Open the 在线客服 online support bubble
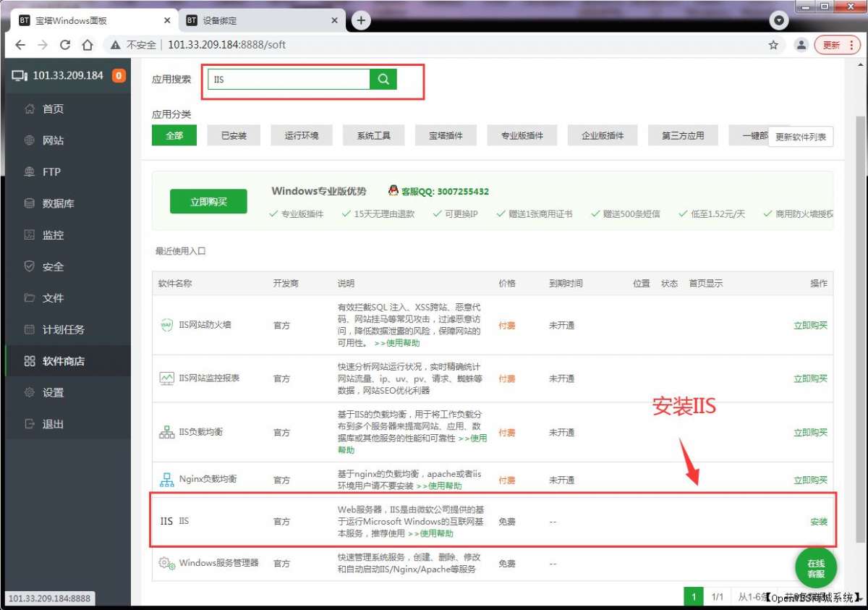Screen dimensions: 868x610 [815, 567]
